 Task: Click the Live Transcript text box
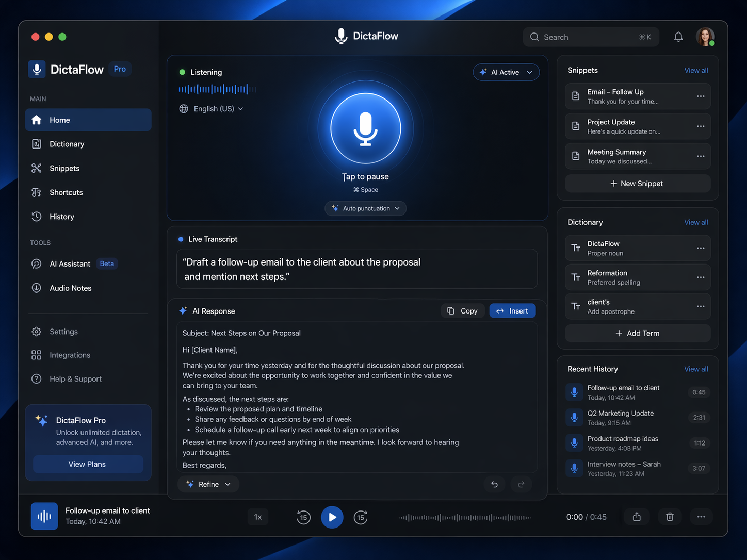tap(357, 269)
